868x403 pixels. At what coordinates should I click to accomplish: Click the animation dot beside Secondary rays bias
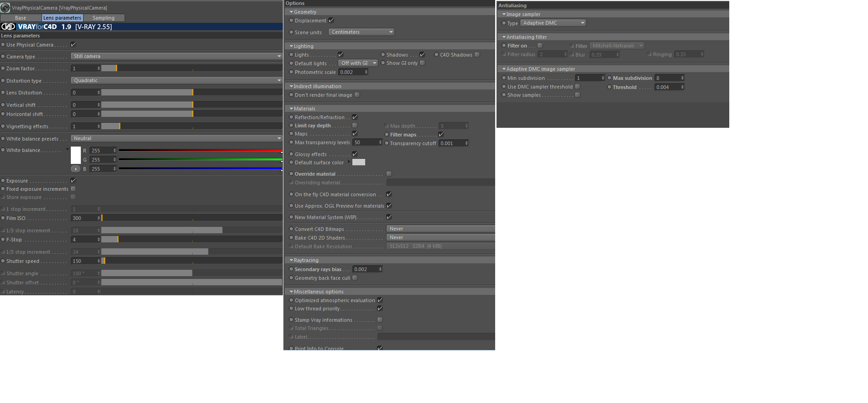click(x=291, y=269)
